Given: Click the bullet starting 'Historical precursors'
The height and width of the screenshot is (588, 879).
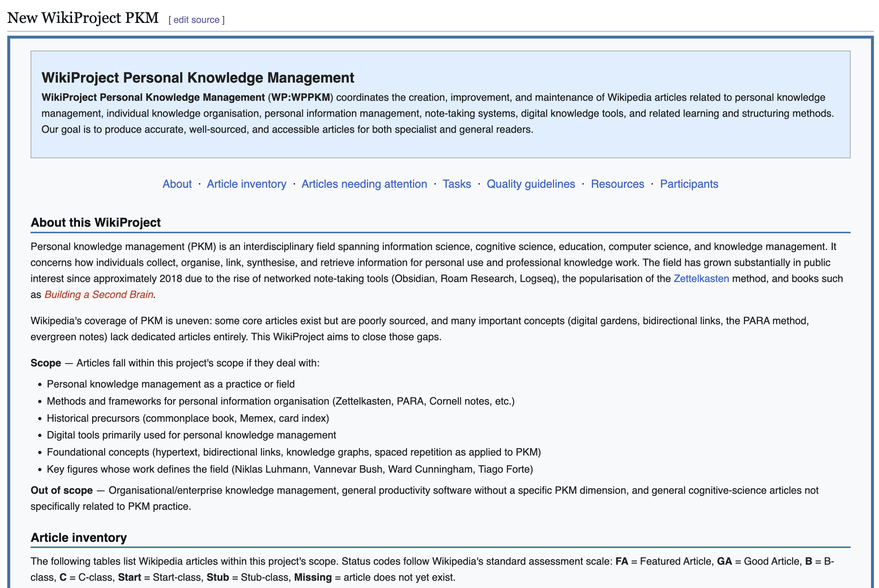Looking at the screenshot, I should point(188,418).
